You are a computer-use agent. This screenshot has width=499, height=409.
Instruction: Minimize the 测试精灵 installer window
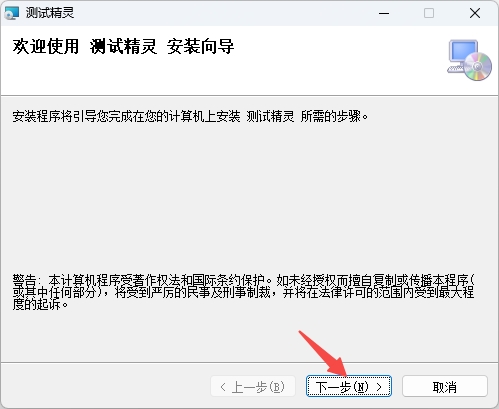pos(384,13)
